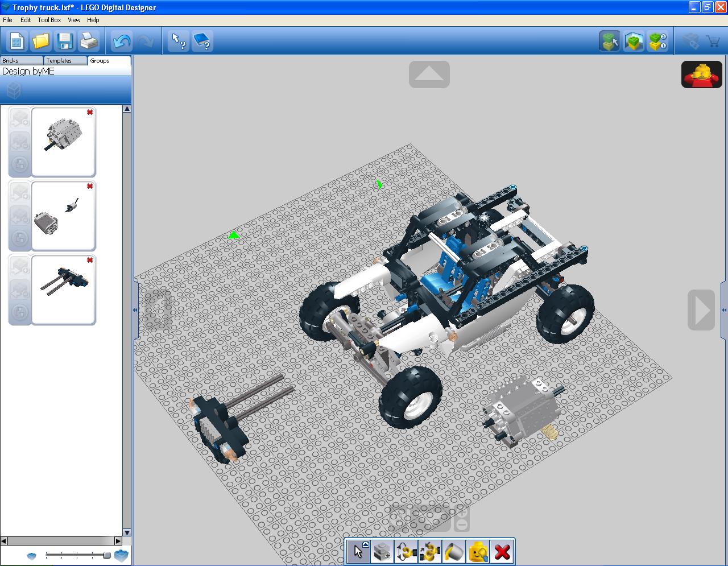Open the Help book icon
728x566 pixels.
[x=203, y=42]
